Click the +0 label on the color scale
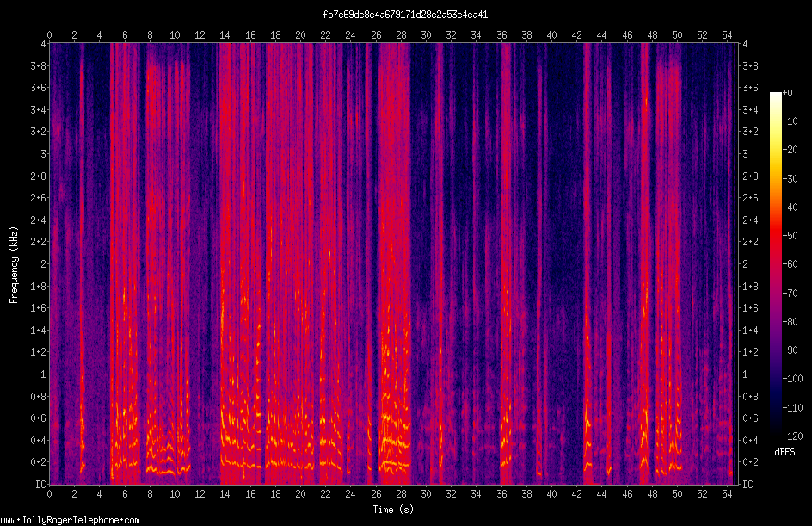This screenshot has width=812, height=526. point(788,93)
